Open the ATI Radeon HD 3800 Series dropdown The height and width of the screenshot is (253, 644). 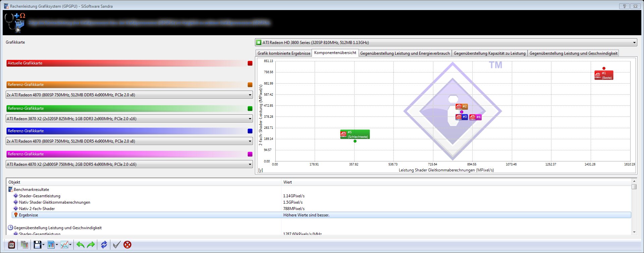click(x=634, y=43)
